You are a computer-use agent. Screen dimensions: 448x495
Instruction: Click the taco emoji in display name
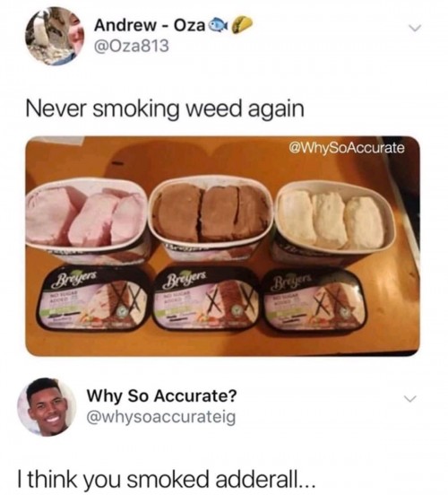click(x=242, y=23)
